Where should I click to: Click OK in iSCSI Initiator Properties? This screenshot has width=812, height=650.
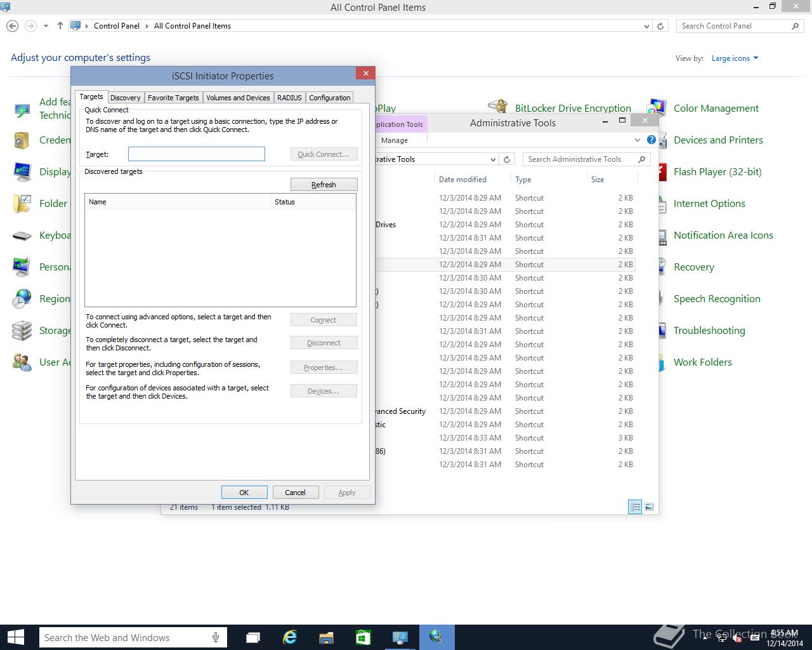coord(244,493)
